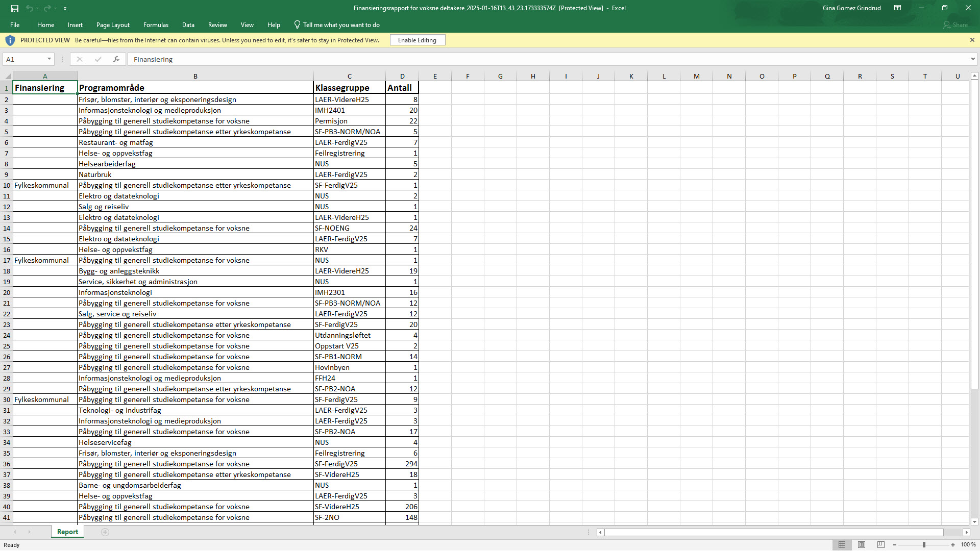Click the zoom slider handle
The image size is (980, 551).
[x=924, y=545]
